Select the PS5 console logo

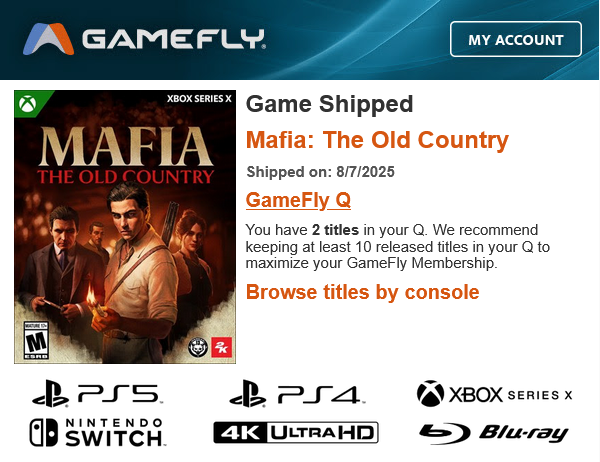click(97, 393)
